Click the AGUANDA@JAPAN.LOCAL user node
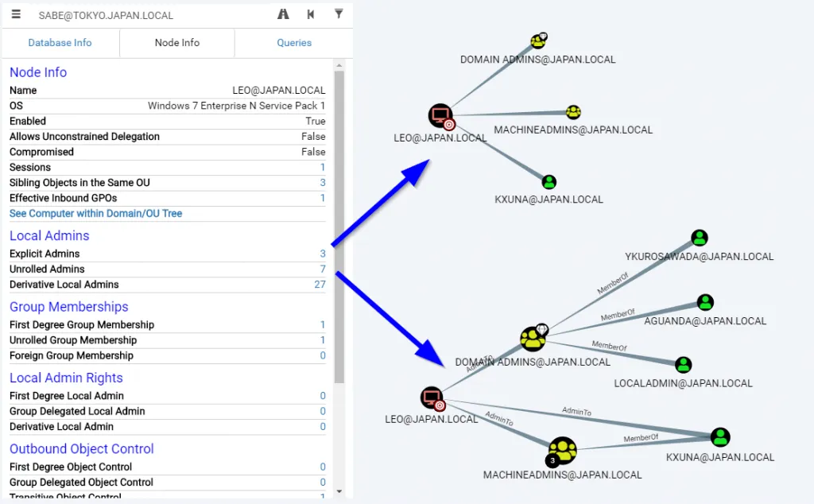This screenshot has width=814, height=504. pyautogui.click(x=705, y=302)
